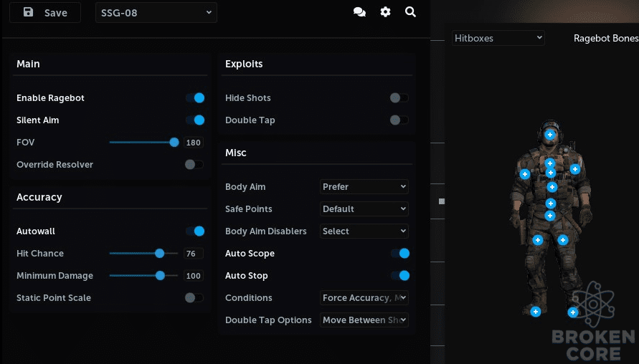Turn off Autowall toggle
Viewport: 639px width, 364px height.
tap(195, 231)
